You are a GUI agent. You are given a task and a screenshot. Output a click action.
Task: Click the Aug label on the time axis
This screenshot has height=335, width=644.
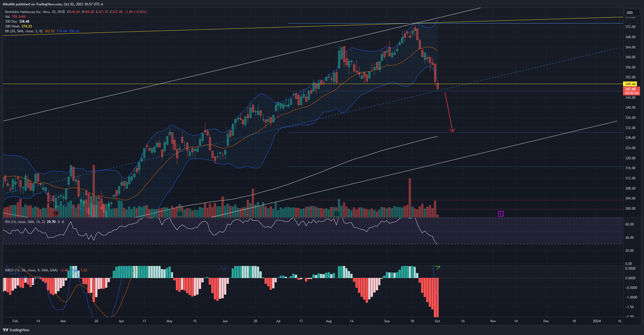pos(329,321)
